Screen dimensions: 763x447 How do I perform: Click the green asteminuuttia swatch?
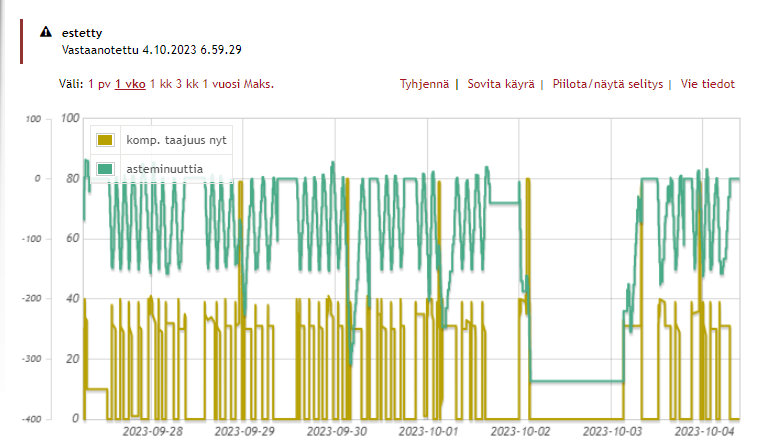point(105,169)
